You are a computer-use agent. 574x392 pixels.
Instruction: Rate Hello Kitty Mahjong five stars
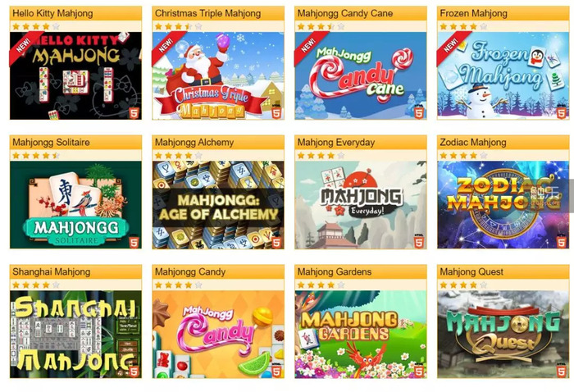click(x=56, y=26)
